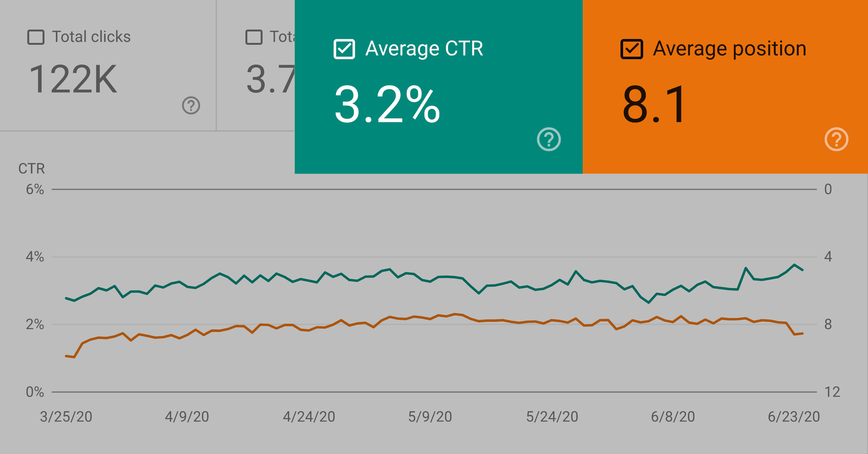
Task: Open the Average CTR help icon
Action: coord(549,139)
